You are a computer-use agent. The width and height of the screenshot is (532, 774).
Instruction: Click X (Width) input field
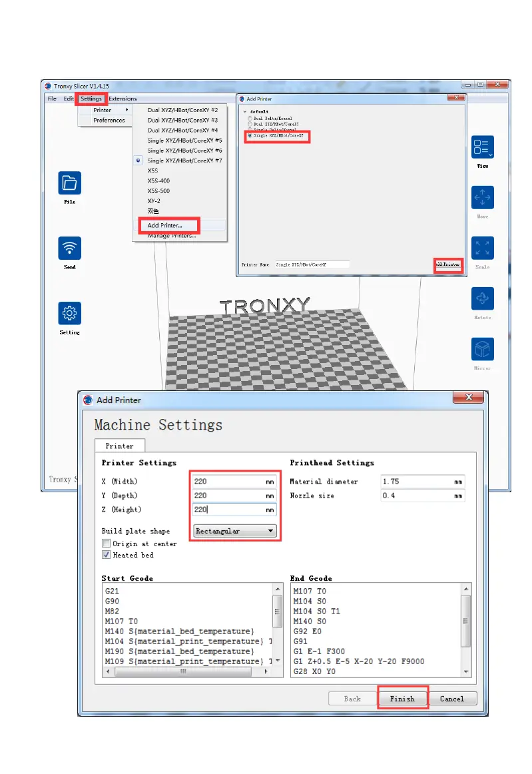point(234,482)
